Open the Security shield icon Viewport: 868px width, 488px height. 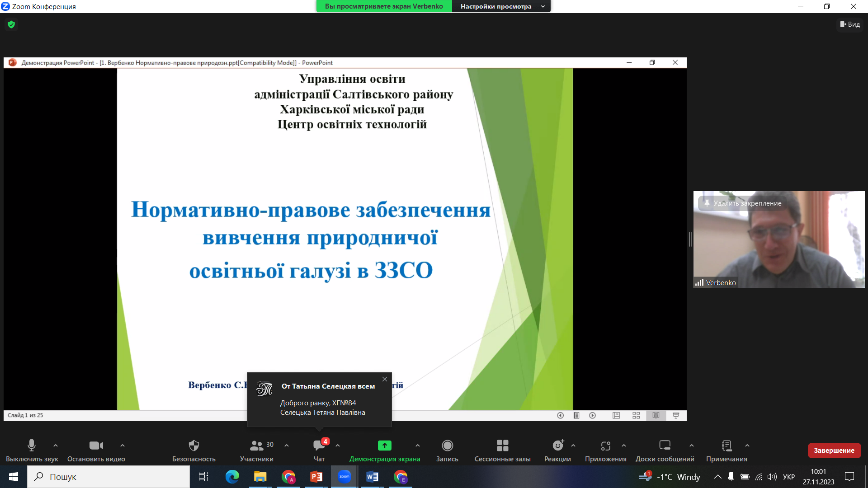click(193, 446)
